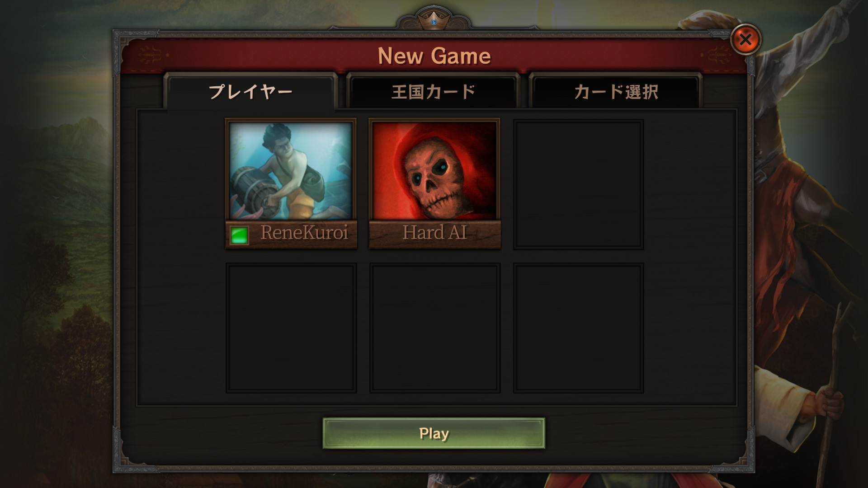The height and width of the screenshot is (488, 868).
Task: Click the blue gem in the crown
Action: coord(434,22)
